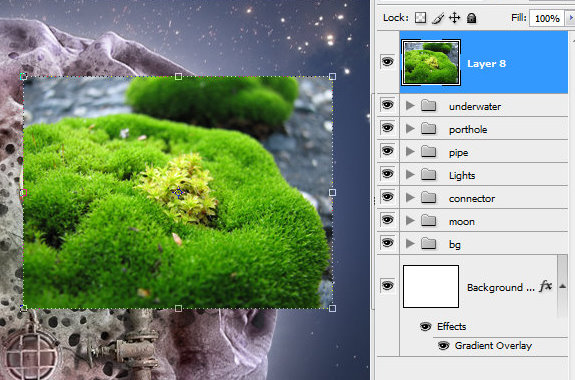Expand the porthole group

point(410,128)
